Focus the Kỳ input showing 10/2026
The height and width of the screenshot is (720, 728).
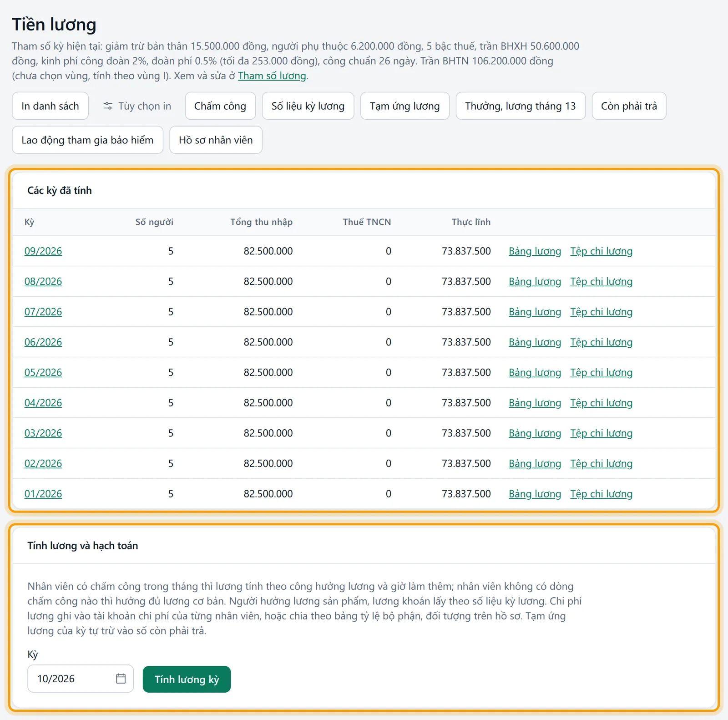point(81,679)
